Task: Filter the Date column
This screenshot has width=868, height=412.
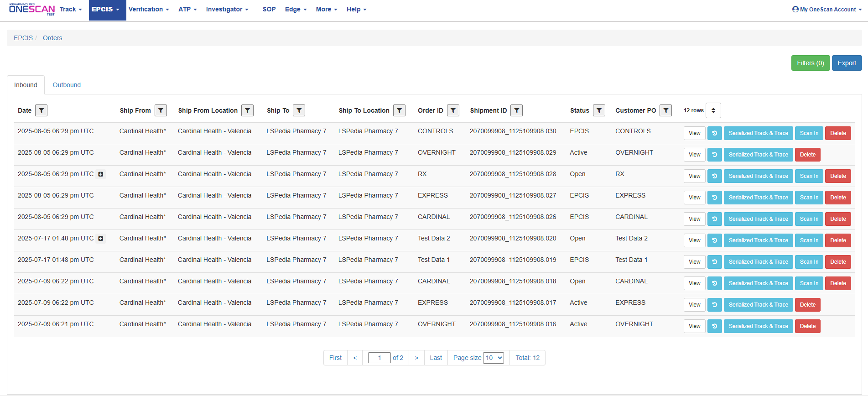Action: 42,110
